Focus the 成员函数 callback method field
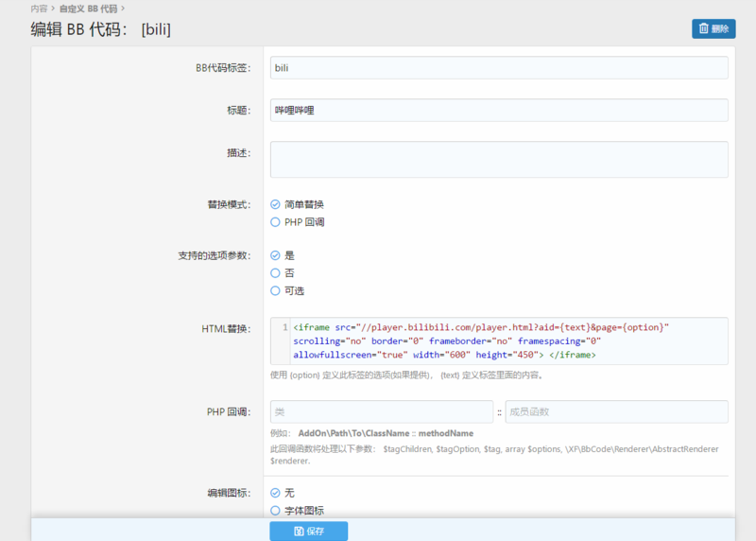The width and height of the screenshot is (756, 541). [x=616, y=411]
